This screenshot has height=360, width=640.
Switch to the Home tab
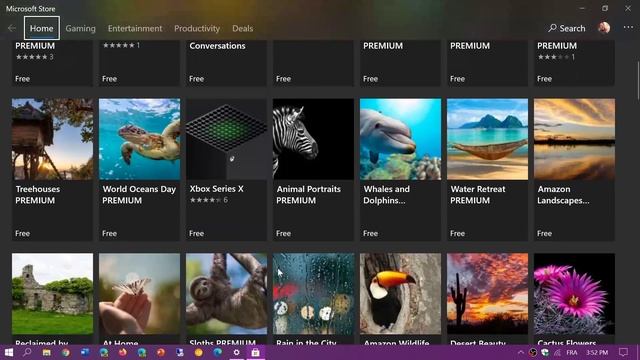[x=42, y=28]
